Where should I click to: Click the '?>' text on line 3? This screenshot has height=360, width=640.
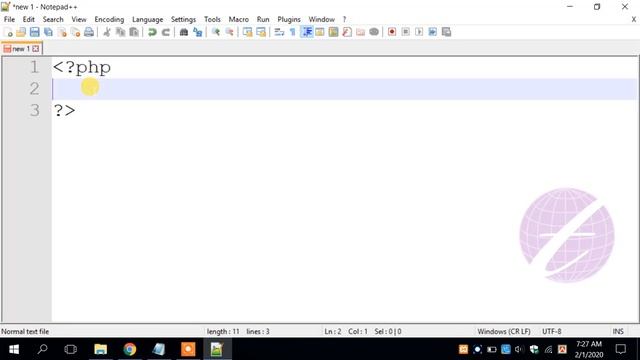(64, 110)
